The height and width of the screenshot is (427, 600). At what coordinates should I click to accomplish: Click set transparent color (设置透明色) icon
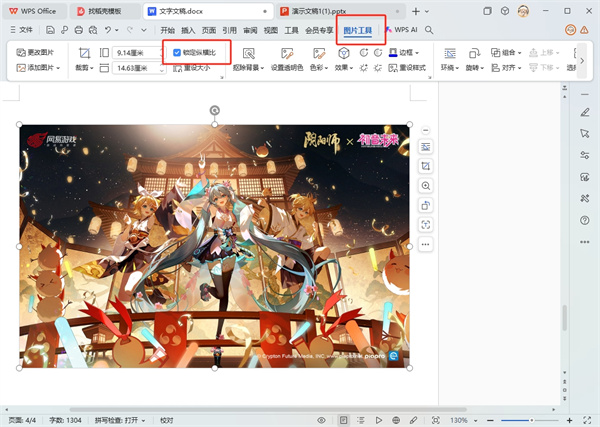[287, 54]
